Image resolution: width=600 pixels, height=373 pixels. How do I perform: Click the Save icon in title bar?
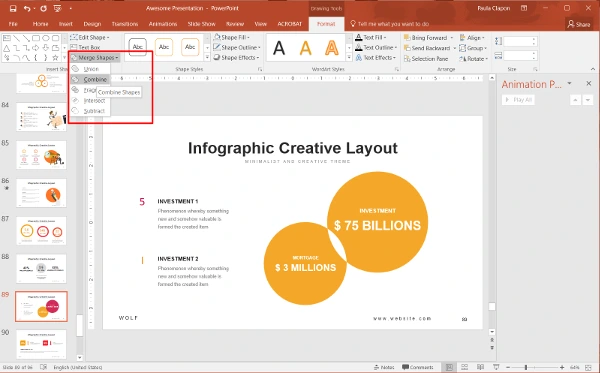(x=13, y=8)
